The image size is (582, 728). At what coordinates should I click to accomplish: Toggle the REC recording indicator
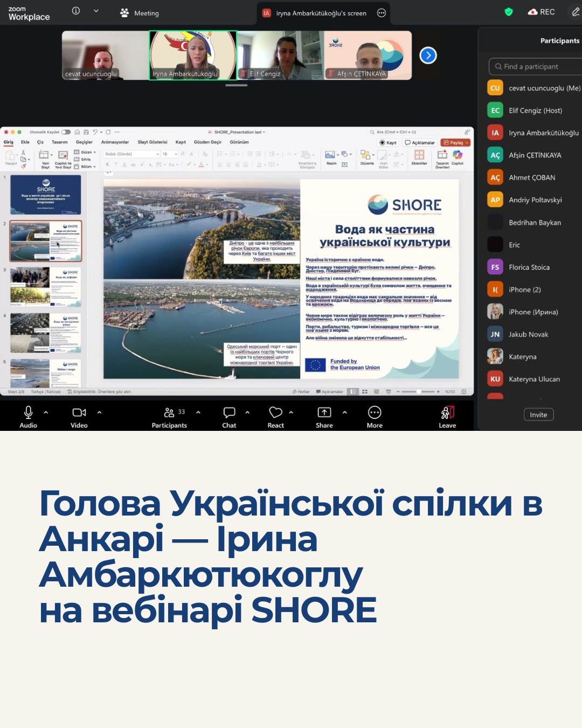542,12
